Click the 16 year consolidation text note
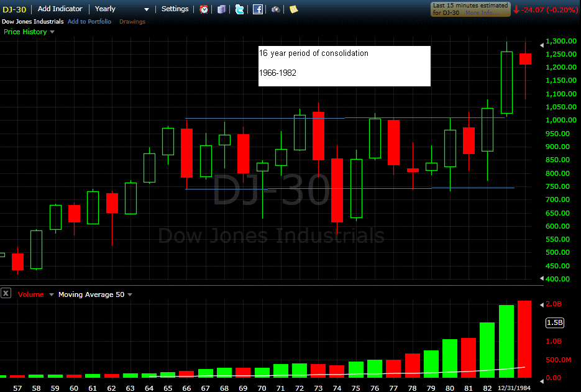Viewport: 581px width, 392px height. (344, 66)
